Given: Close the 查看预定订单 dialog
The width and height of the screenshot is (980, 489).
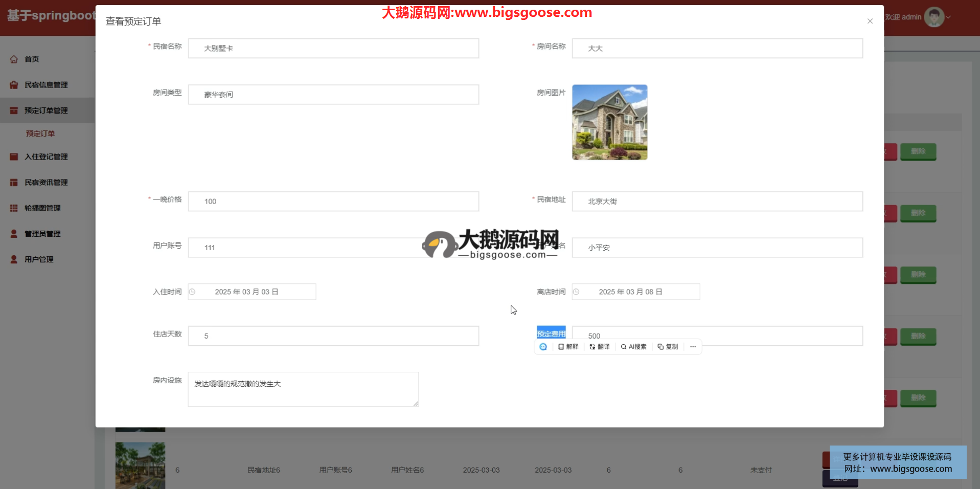Looking at the screenshot, I should click(x=870, y=21).
